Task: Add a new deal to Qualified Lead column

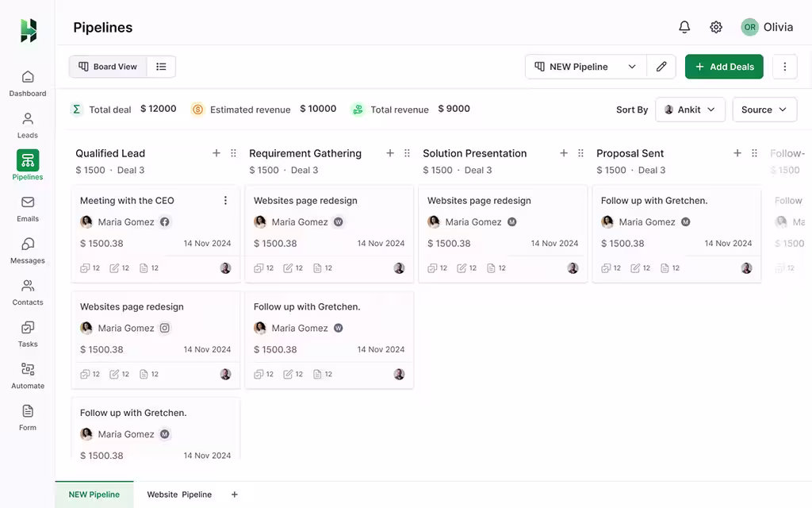Action: pyautogui.click(x=216, y=152)
